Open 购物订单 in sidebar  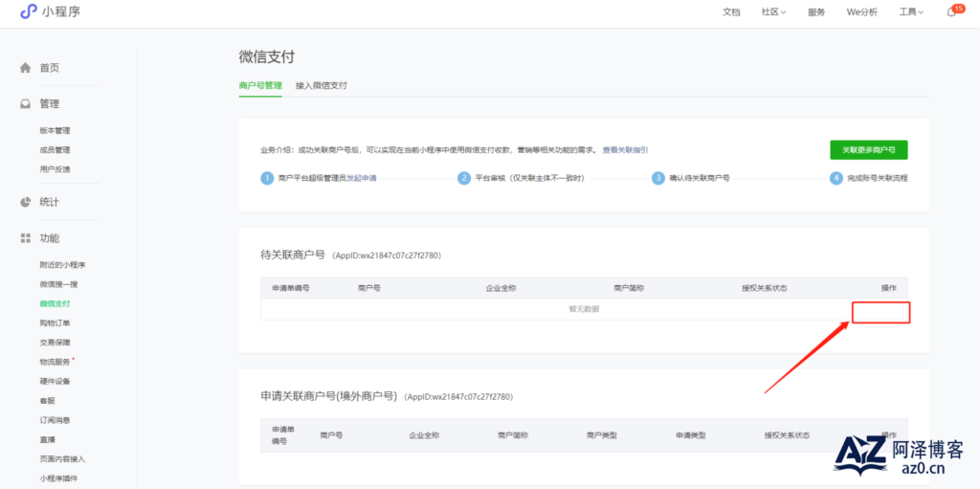pos(55,323)
